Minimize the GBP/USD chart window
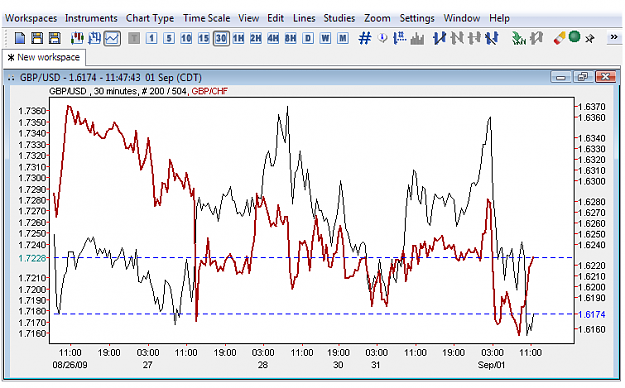The image size is (625, 388). 561,77
